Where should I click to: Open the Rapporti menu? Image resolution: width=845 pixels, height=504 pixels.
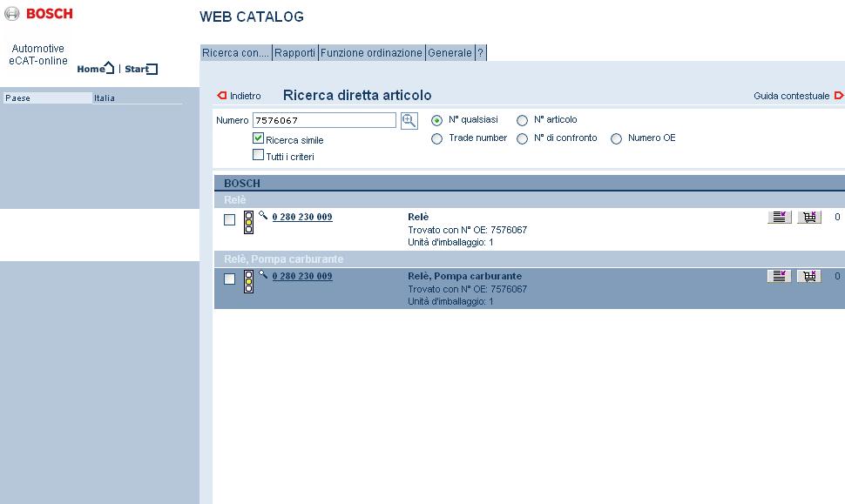point(294,53)
